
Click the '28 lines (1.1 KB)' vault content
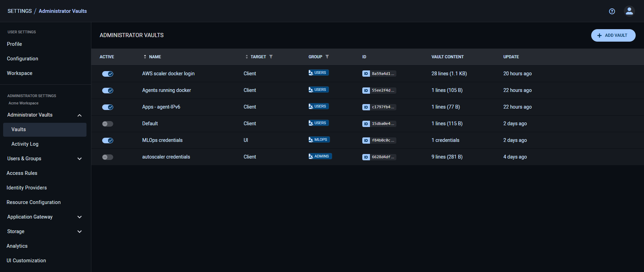click(x=449, y=74)
